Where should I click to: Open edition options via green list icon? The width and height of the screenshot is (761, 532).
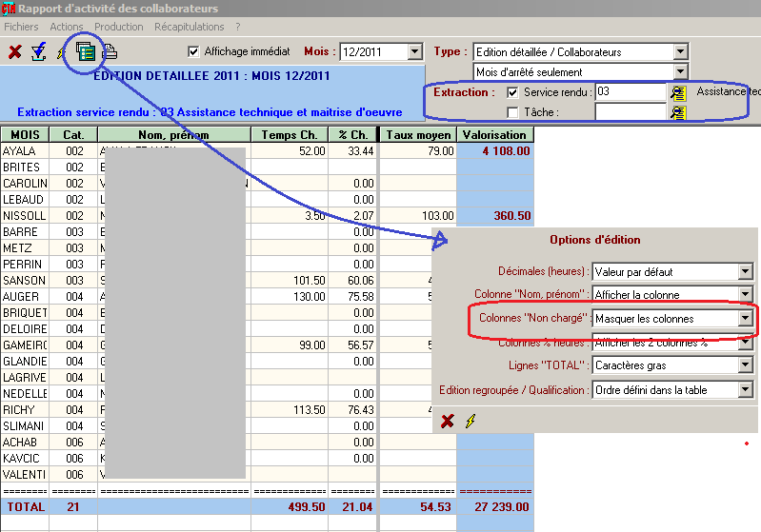pyautogui.click(x=86, y=51)
